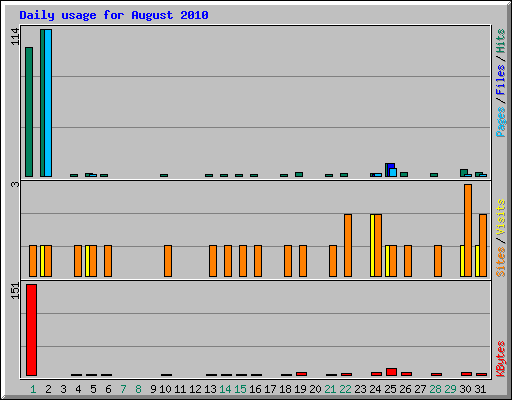
Task: Click day label '9' on the x-axis
Action: tap(153, 389)
